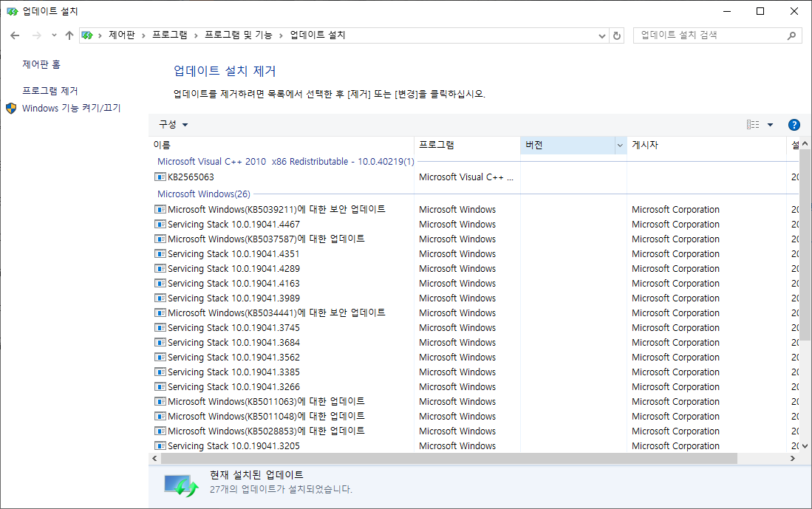Sort by 프로그램 column header

point(467,145)
